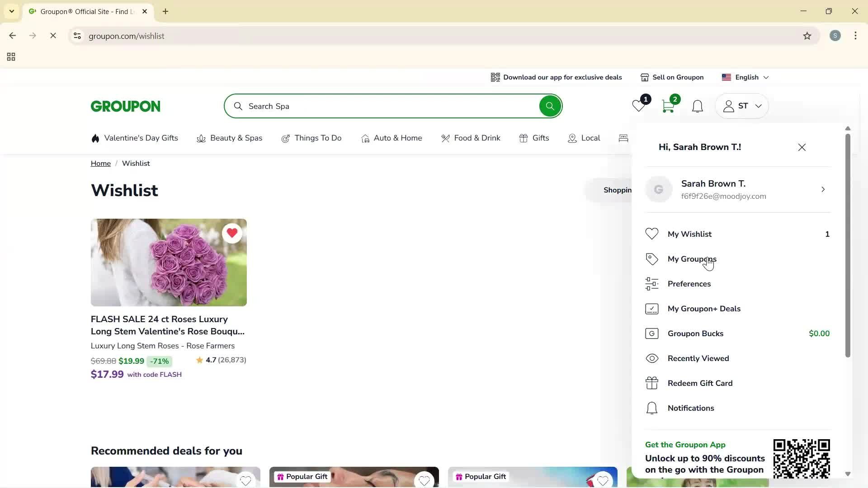Click Sell on Groupon
Screen dimensions: 868x488
point(678,77)
